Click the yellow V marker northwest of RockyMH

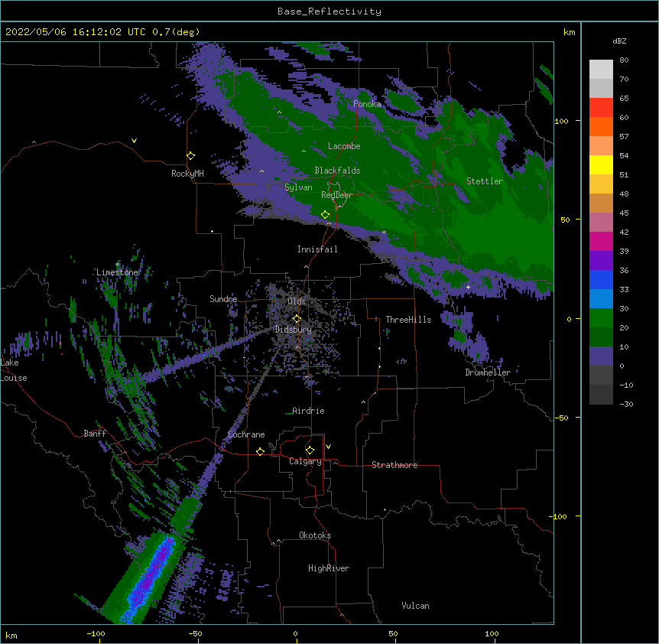click(134, 141)
